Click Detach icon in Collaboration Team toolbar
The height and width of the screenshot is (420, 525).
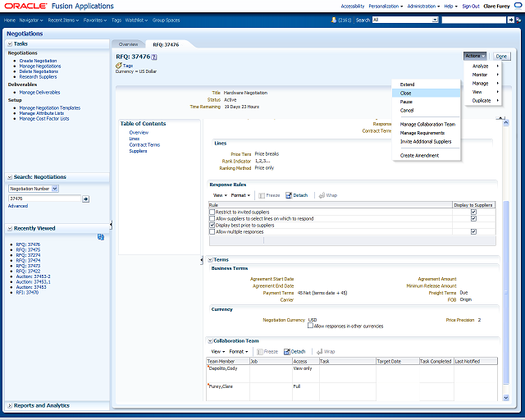287,352
